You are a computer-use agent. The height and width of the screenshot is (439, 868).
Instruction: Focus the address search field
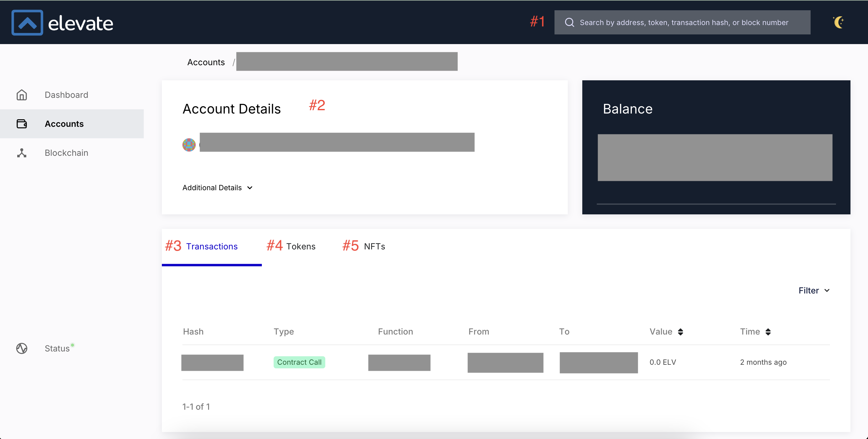(682, 23)
